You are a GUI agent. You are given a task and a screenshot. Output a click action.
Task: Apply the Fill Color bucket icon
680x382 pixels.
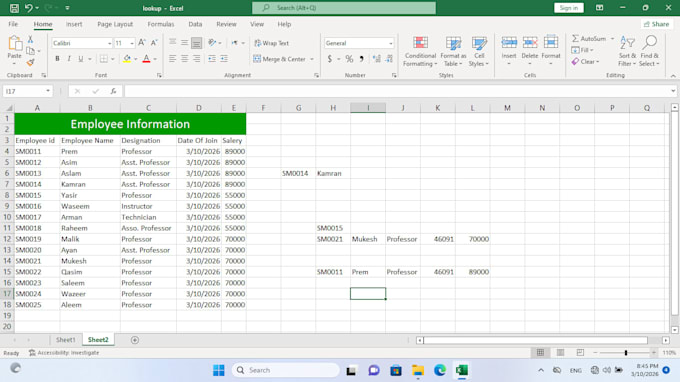127,59
